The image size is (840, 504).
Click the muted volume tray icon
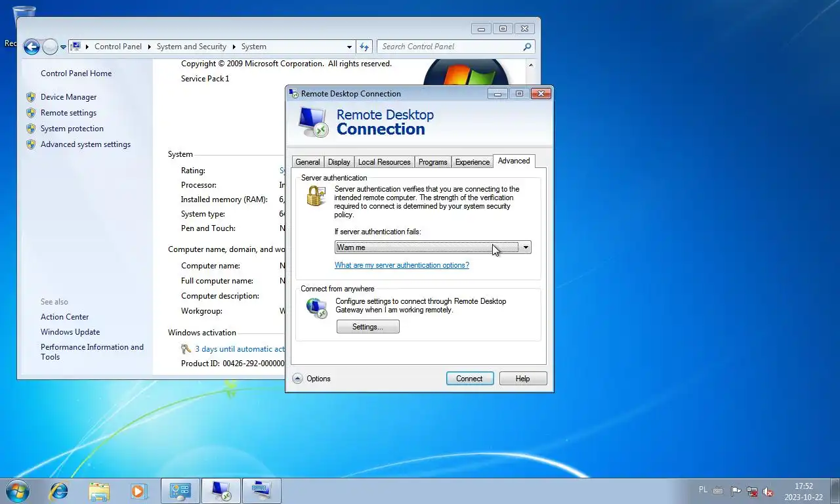coord(768,491)
